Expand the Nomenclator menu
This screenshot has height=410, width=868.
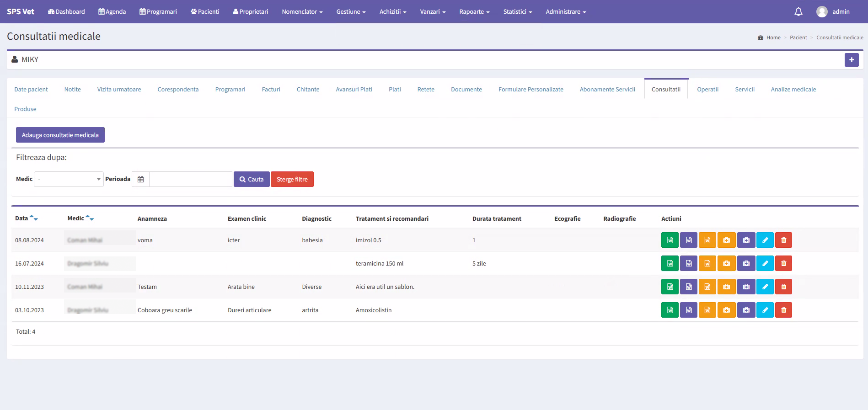tap(302, 12)
